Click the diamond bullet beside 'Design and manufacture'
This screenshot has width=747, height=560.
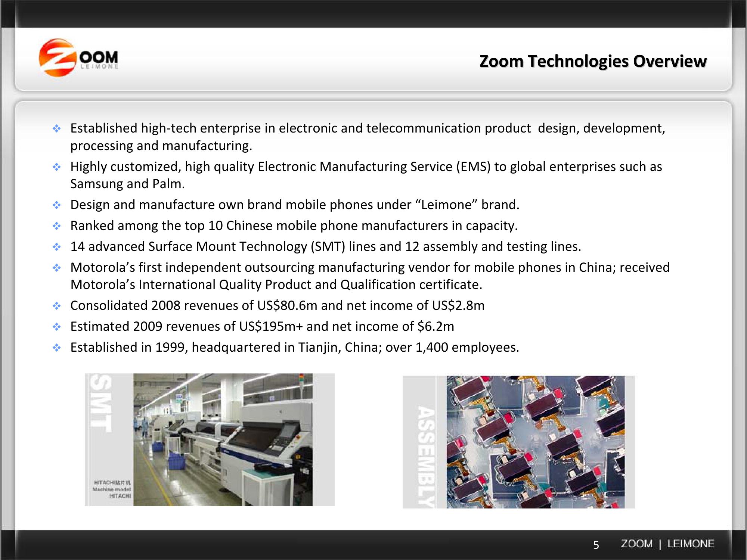click(56, 205)
